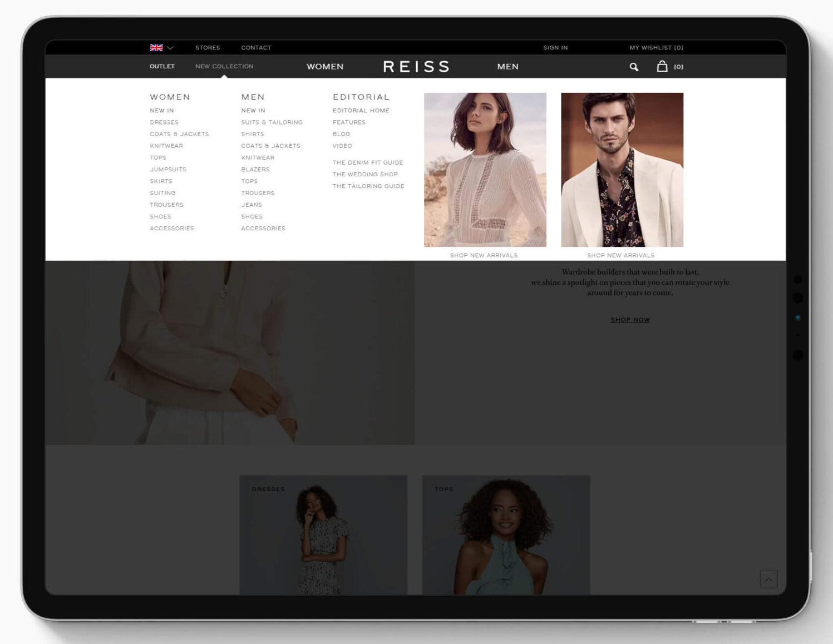The image size is (833, 644).
Task: Open the Stores page
Action: pyautogui.click(x=208, y=48)
